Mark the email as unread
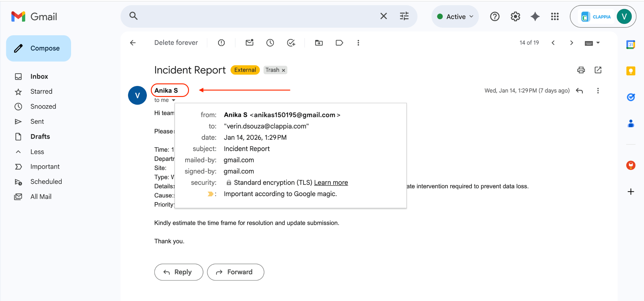 click(x=249, y=43)
